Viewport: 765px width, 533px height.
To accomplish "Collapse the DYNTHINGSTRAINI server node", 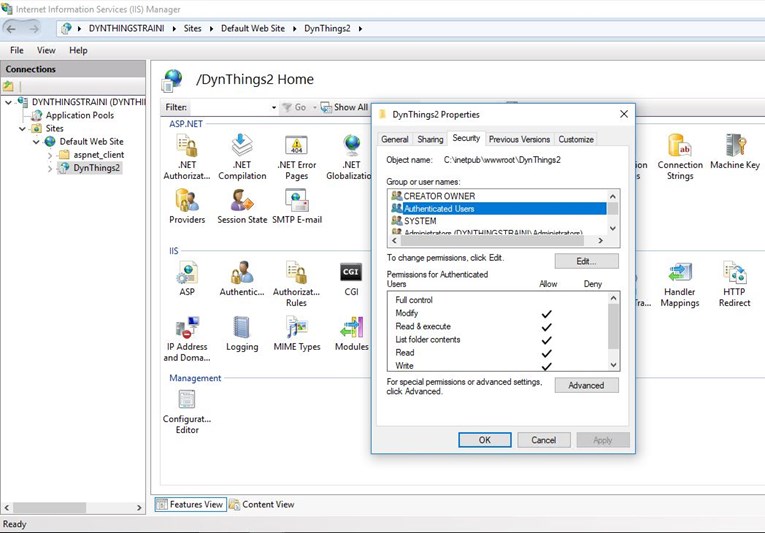I will 8,102.
